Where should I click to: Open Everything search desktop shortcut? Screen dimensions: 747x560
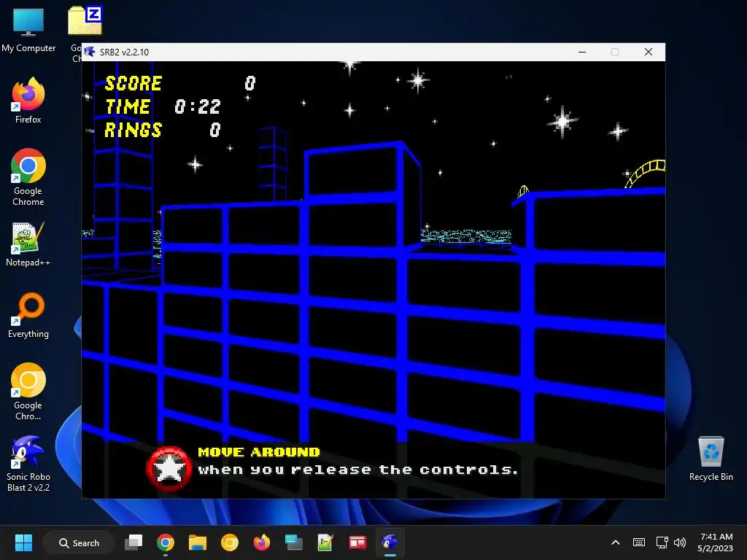[28, 315]
